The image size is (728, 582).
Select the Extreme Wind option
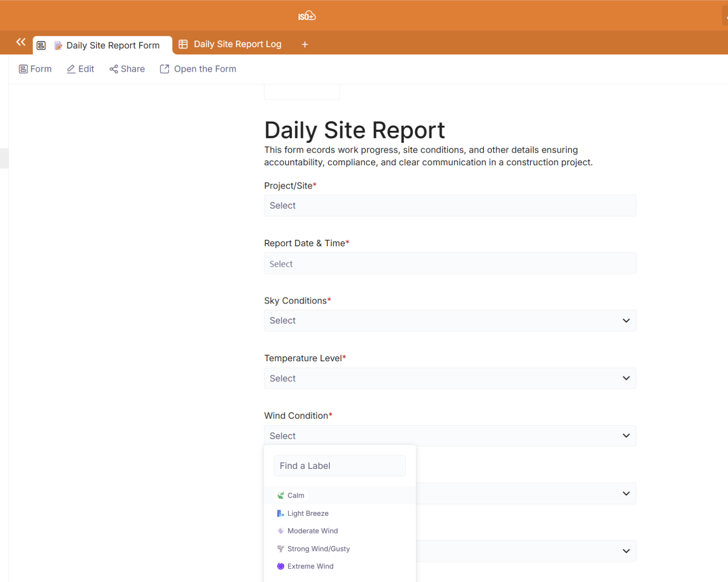point(310,566)
